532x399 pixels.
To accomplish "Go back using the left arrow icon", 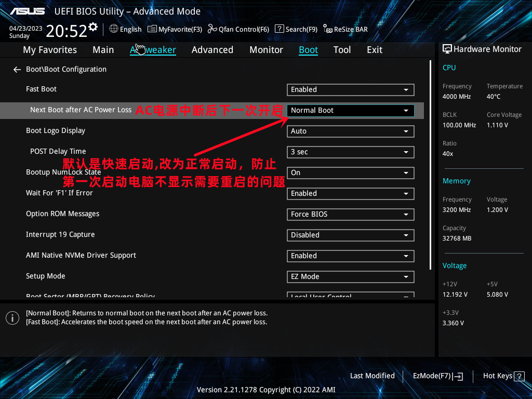I will point(17,70).
